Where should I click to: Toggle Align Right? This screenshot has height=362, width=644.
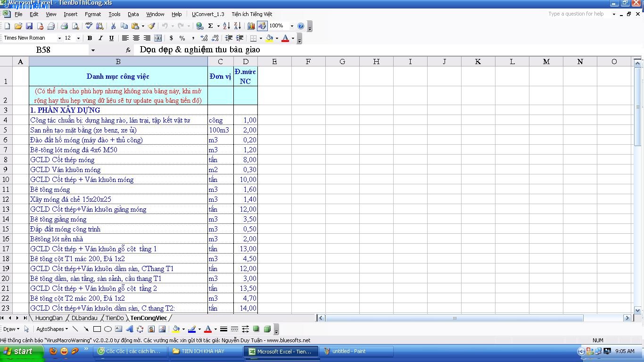[x=147, y=38]
